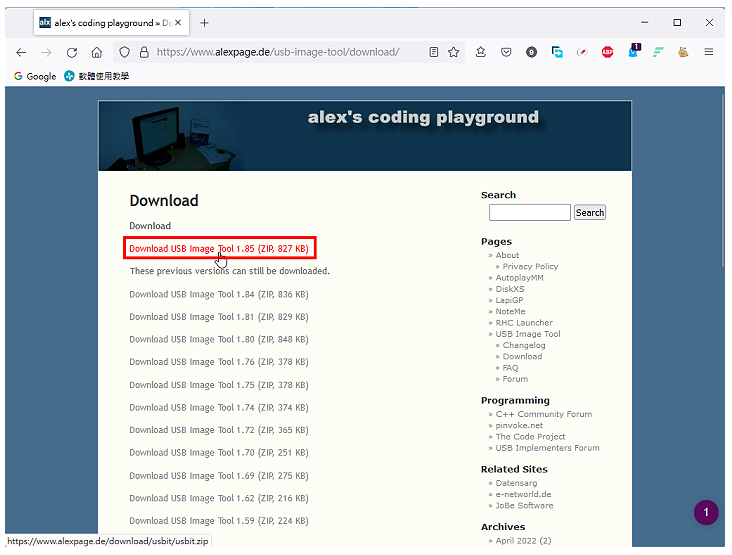Open the Datensarg related site
The height and width of the screenshot is (555, 732).
tap(516, 483)
